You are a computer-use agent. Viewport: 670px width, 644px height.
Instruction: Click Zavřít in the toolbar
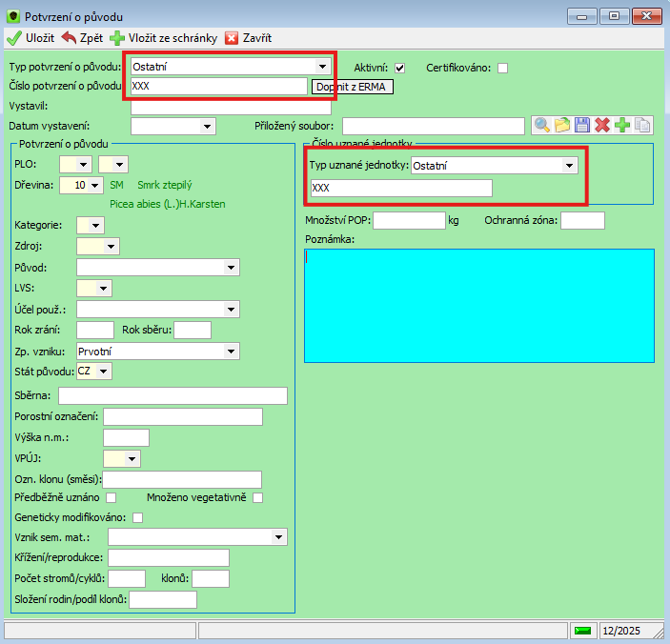pyautogui.click(x=248, y=38)
